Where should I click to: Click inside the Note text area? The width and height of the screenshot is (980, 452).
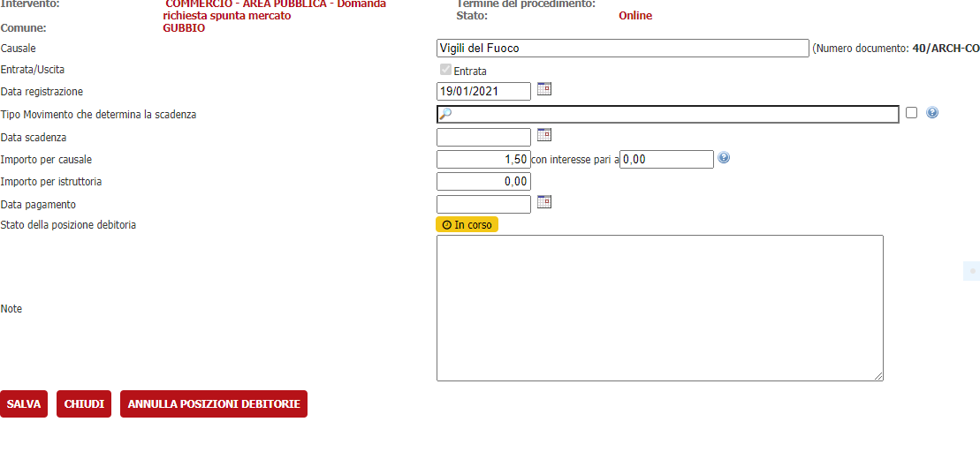click(659, 307)
